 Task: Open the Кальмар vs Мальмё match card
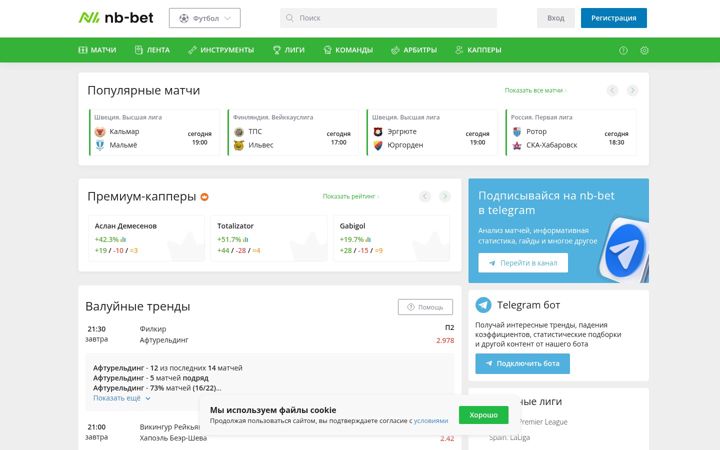tap(154, 133)
